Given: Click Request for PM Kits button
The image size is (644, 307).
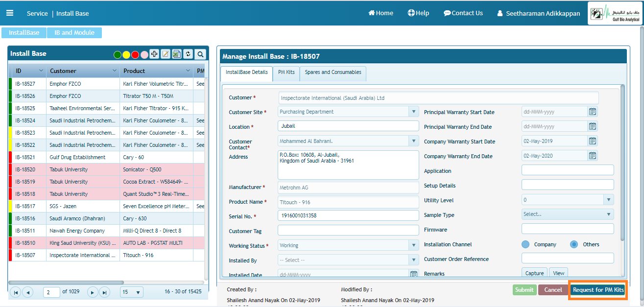Looking at the screenshot, I should pos(598,289).
